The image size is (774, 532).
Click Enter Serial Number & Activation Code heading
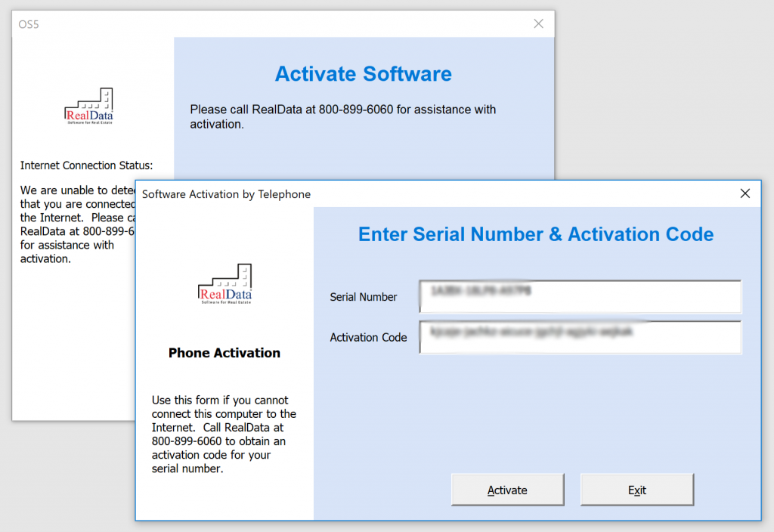(535, 234)
